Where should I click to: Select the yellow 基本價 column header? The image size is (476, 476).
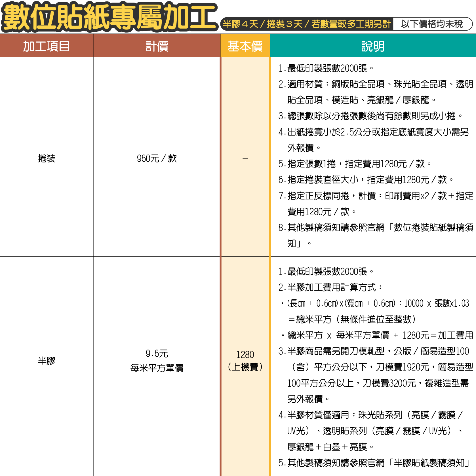245,46
